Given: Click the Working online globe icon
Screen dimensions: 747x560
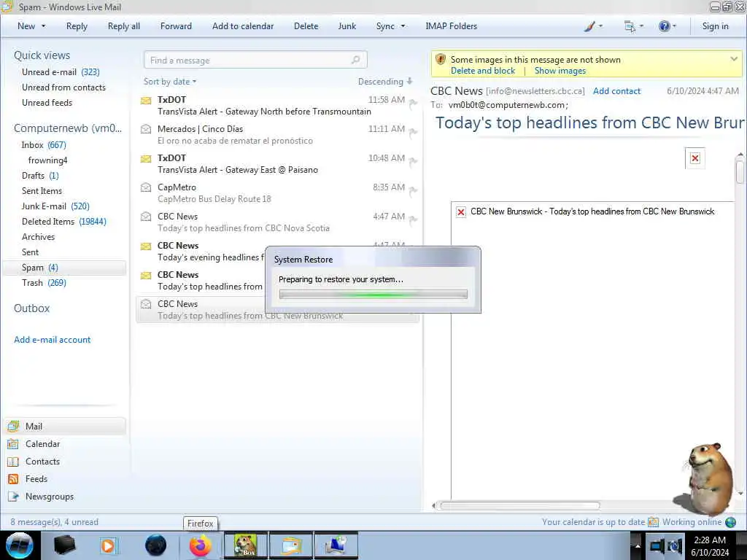Looking at the screenshot, I should (x=730, y=522).
